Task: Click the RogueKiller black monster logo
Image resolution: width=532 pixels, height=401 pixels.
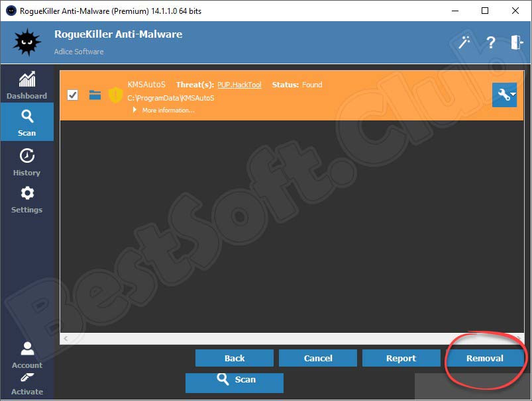Action: tap(27, 43)
